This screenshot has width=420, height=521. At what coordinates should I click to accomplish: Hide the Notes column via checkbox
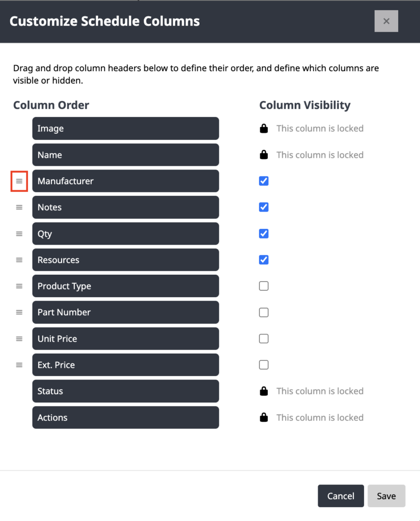coord(264,208)
